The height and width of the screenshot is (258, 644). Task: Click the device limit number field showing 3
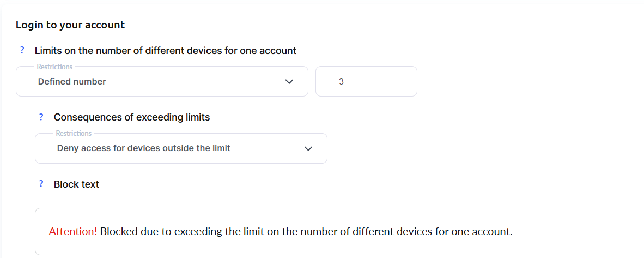pos(366,82)
